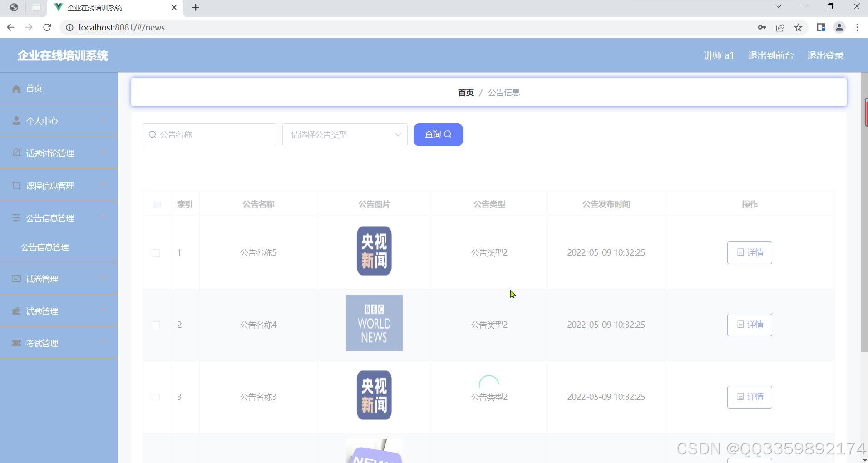This screenshot has height=463, width=868.
Task: Click 企业在线培训系统 header title
Action: coord(63,56)
